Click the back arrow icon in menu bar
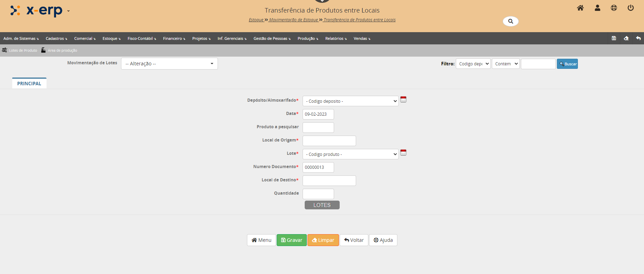Viewport: 644px width, 274px height. tap(638, 38)
